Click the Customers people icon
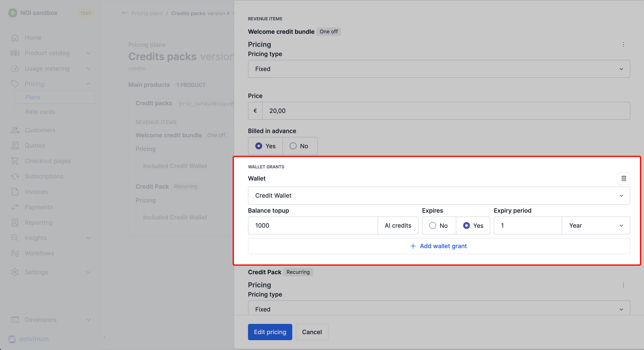644x350 pixels. click(x=15, y=130)
